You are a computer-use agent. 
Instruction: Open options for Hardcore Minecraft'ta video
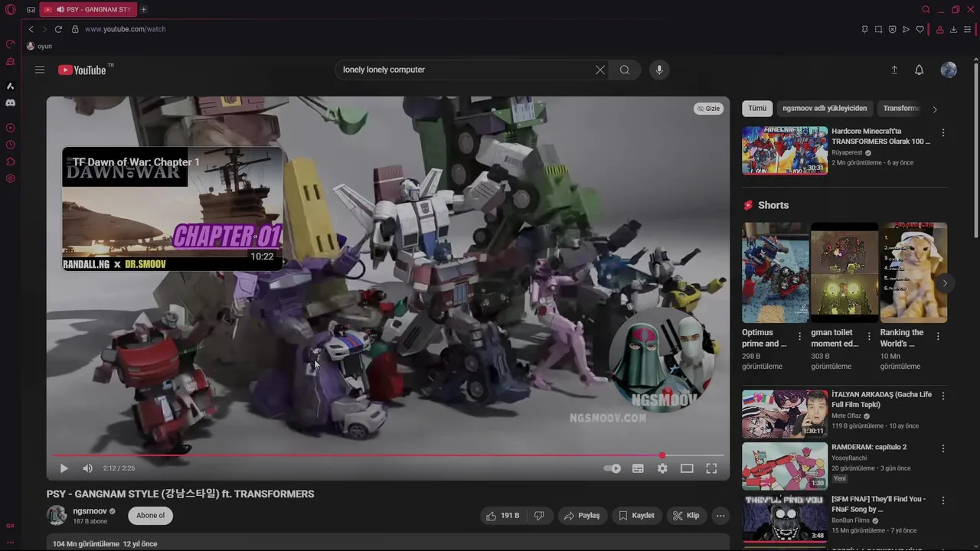tap(943, 132)
